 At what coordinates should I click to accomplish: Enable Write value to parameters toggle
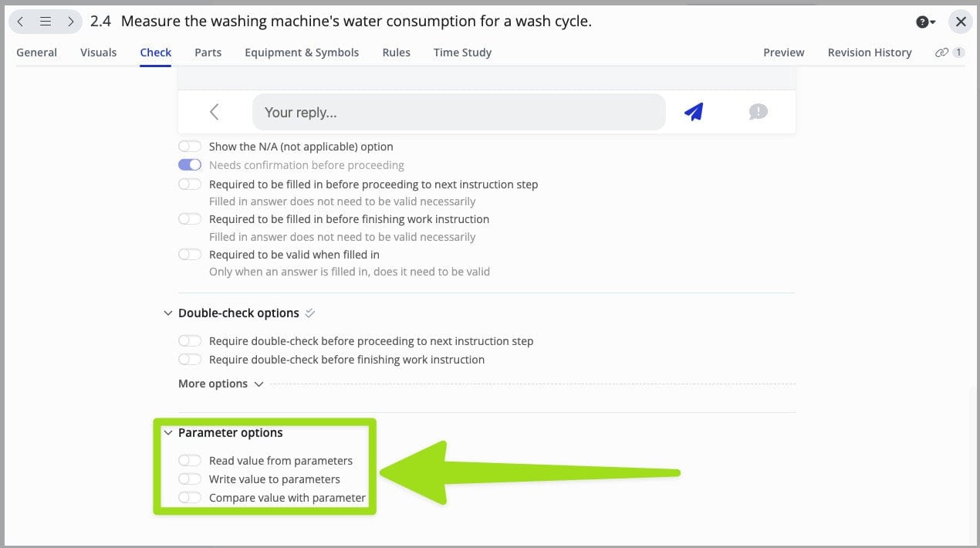[x=190, y=479]
